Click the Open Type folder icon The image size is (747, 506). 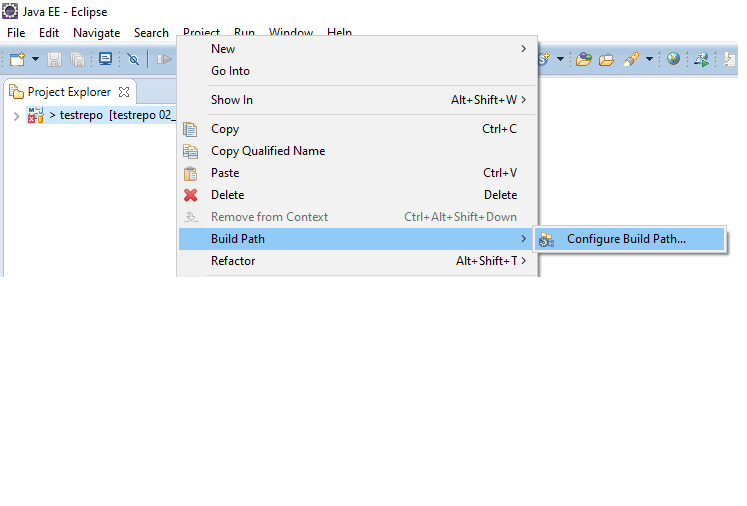(584, 60)
